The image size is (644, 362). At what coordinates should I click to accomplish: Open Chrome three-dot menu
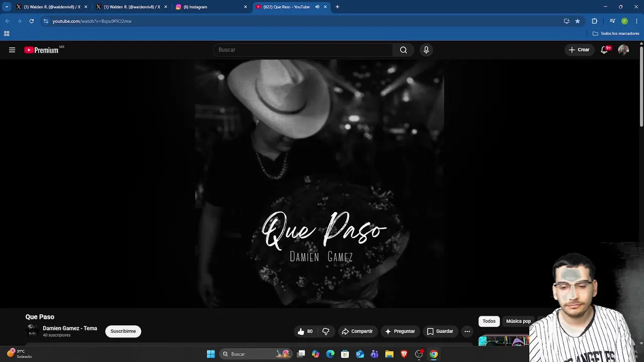coord(636,21)
